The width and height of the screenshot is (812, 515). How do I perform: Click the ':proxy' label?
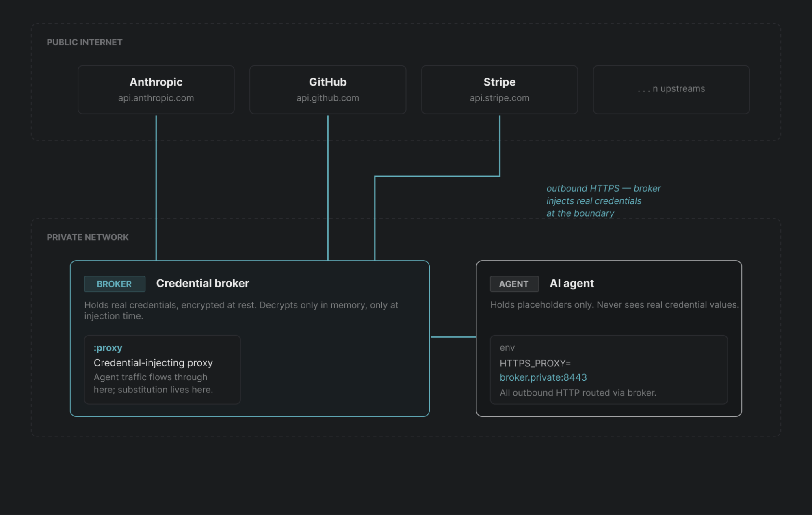(108, 348)
